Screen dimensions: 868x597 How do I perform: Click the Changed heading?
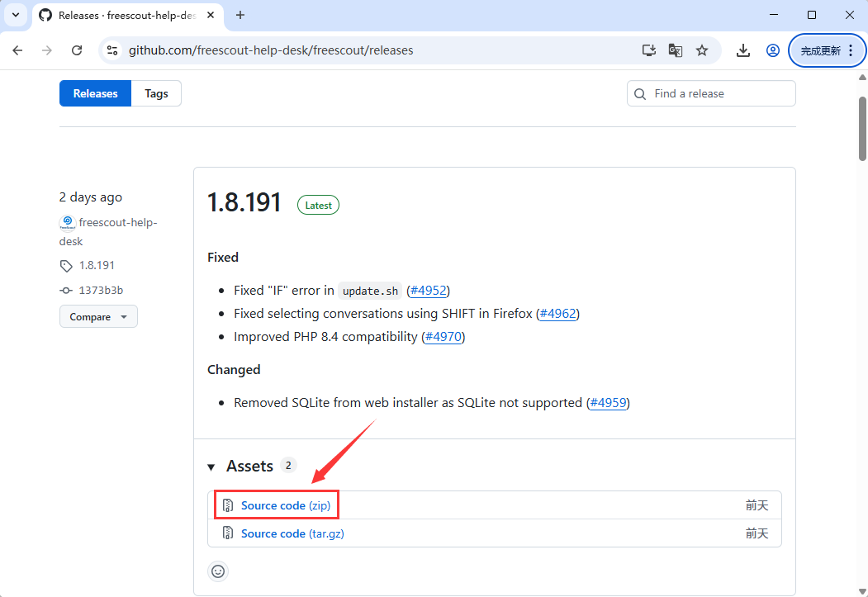point(234,370)
